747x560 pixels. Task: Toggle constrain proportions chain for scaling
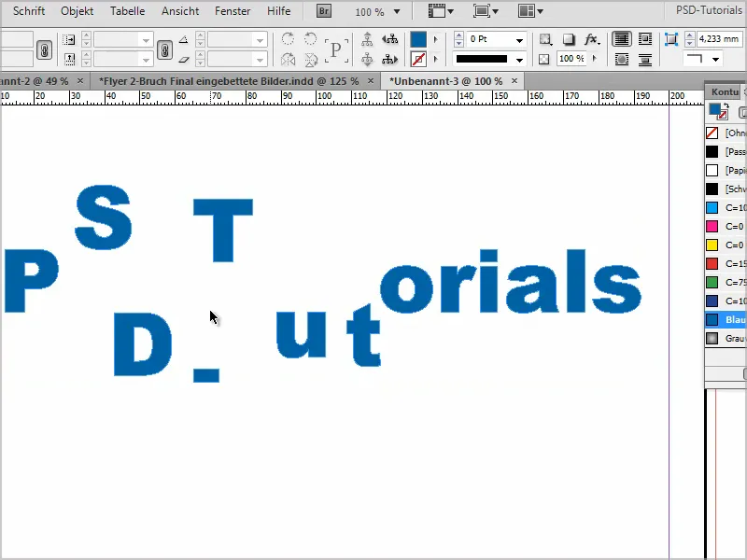tap(165, 49)
